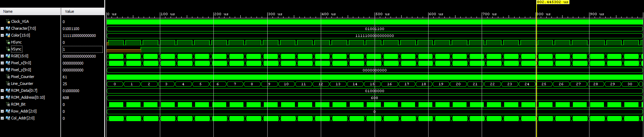The image size is (644, 137).
Task: Click the Pixel_y[9:0] bus icon
Action: coord(8,70)
